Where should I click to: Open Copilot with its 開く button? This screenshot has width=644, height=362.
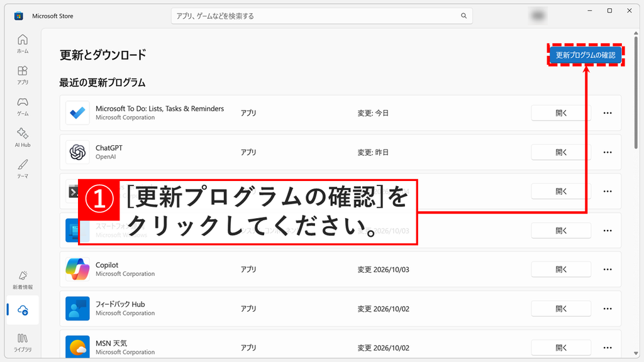(561, 270)
